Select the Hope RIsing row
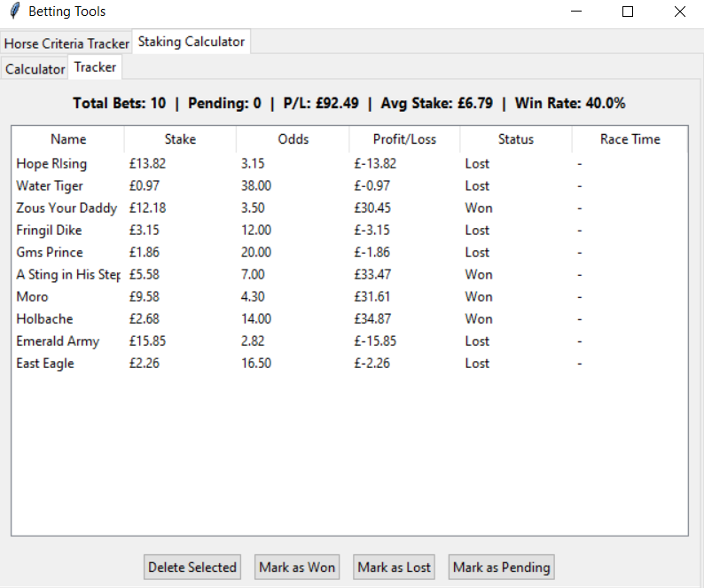Viewport: 704px width, 588px height. [x=349, y=163]
